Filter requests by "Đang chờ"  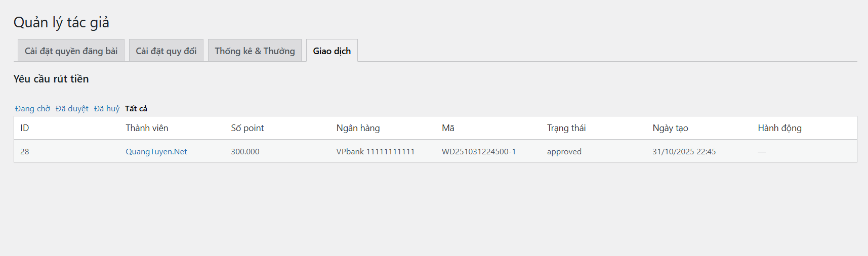click(x=32, y=109)
